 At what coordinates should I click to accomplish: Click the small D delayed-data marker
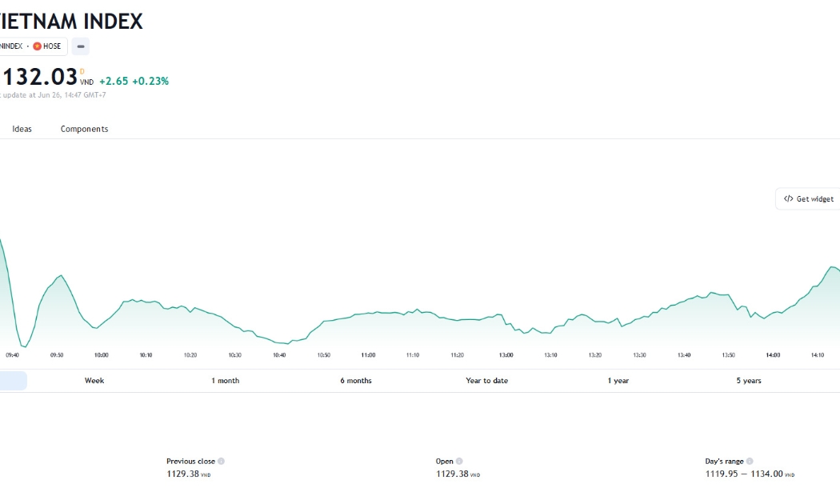pos(82,71)
